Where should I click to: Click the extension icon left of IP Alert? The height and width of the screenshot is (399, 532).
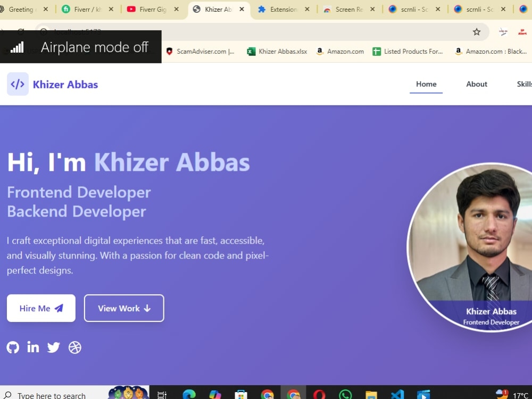click(503, 32)
